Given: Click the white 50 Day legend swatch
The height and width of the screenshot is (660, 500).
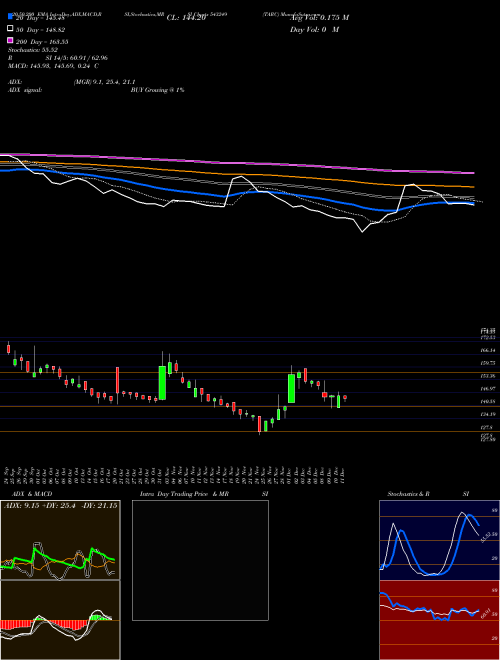Looking at the screenshot, I should [11, 29].
